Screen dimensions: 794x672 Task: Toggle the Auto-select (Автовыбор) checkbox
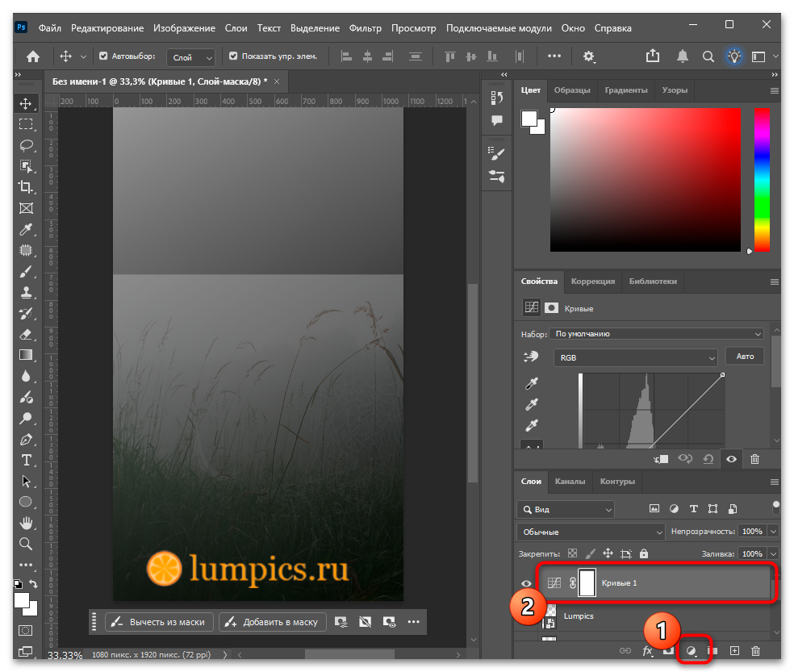point(103,56)
